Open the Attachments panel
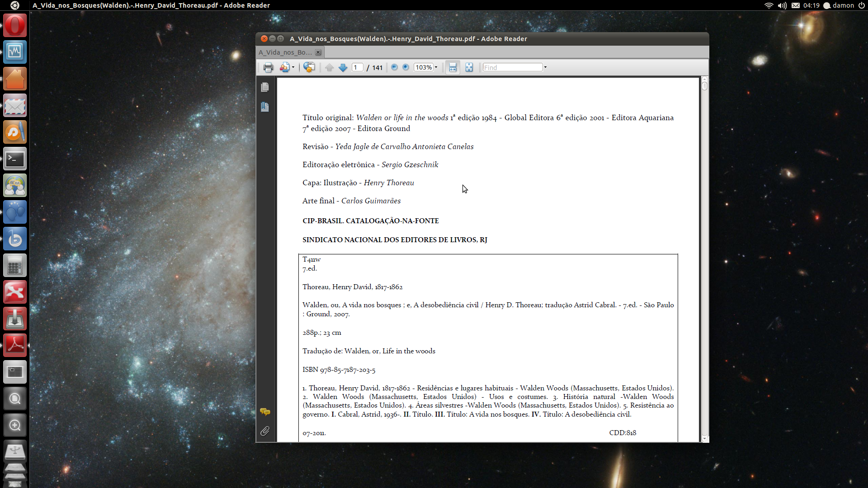Image resolution: width=868 pixels, height=488 pixels. (265, 432)
